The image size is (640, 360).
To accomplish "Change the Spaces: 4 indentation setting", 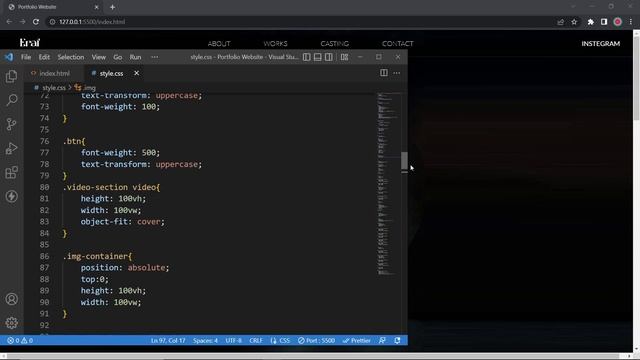I will pyautogui.click(x=205, y=340).
